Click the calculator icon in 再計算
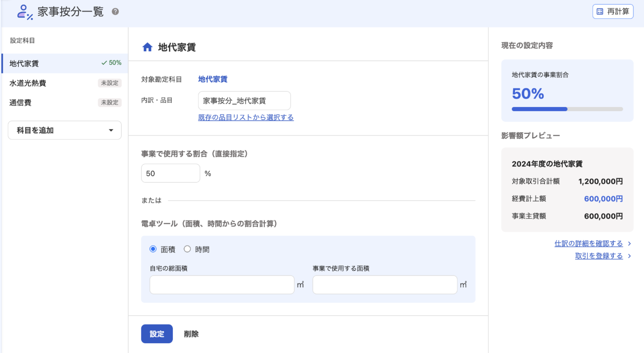This screenshot has height=353, width=644. pos(600,12)
